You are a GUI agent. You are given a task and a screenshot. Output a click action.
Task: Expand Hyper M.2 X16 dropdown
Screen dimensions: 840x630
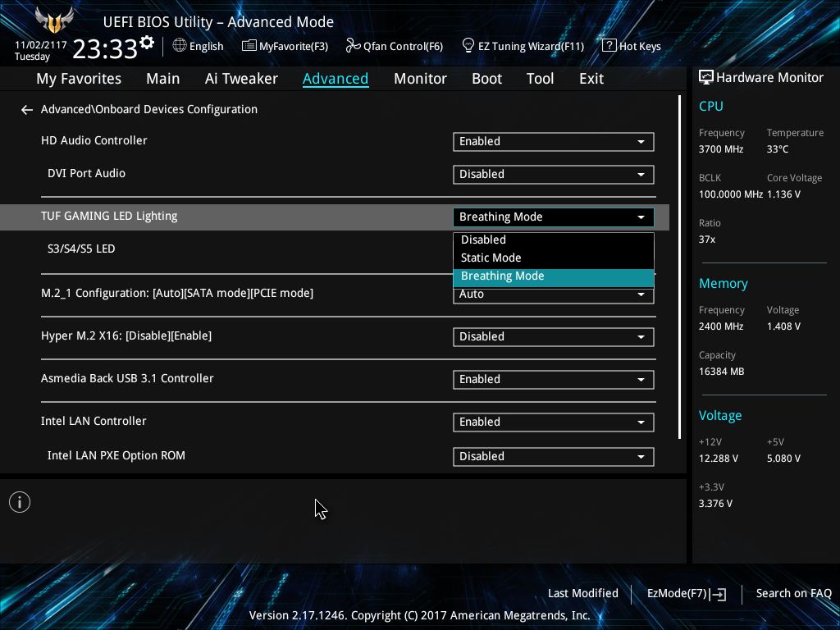click(554, 337)
